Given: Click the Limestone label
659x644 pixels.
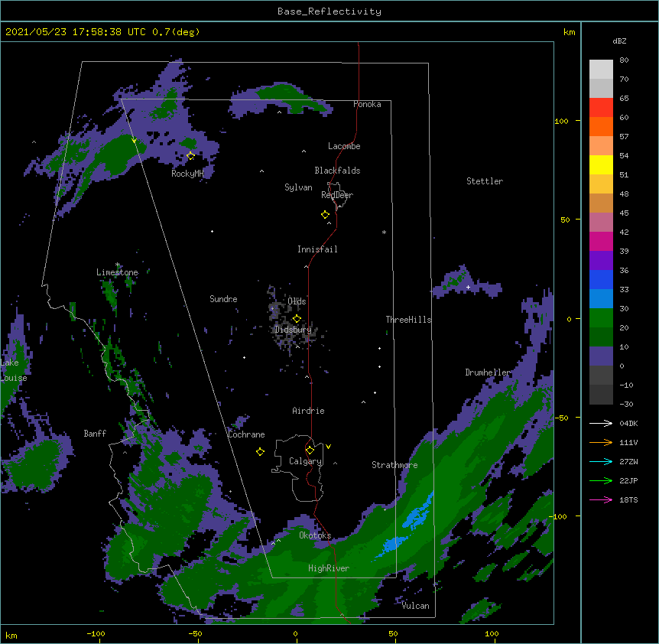Looking at the screenshot, I should pos(117,272).
